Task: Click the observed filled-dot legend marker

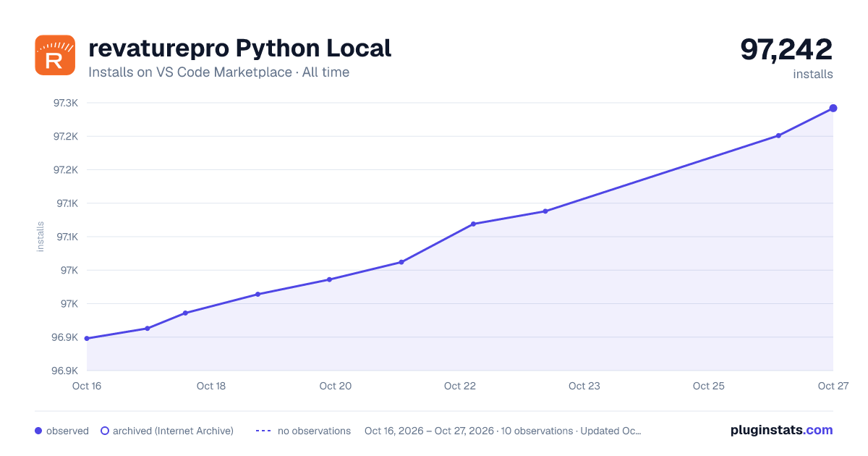Action: 38,431
